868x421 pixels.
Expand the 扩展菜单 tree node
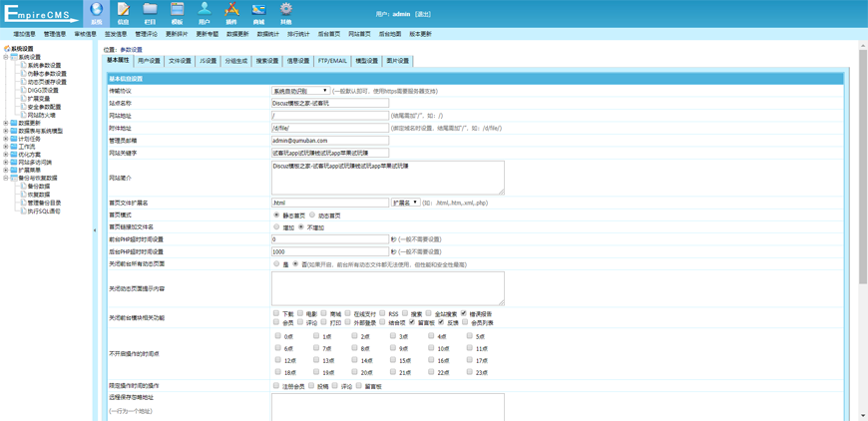(6, 171)
